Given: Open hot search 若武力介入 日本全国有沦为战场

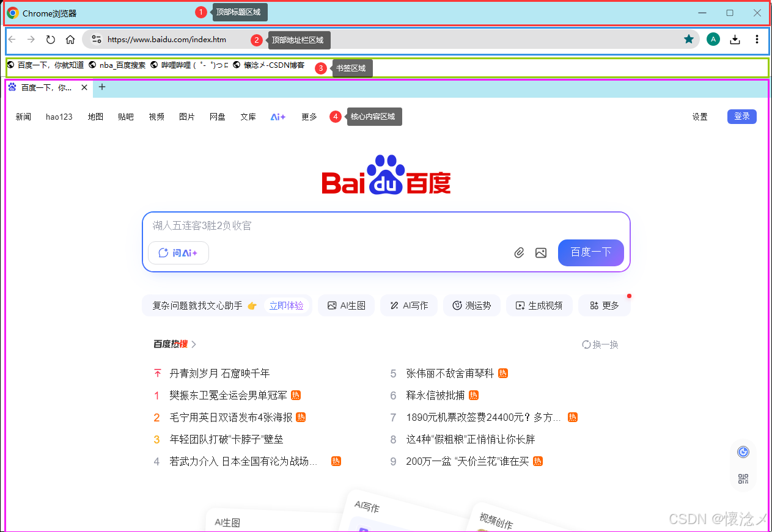Looking at the screenshot, I should pos(243,461).
